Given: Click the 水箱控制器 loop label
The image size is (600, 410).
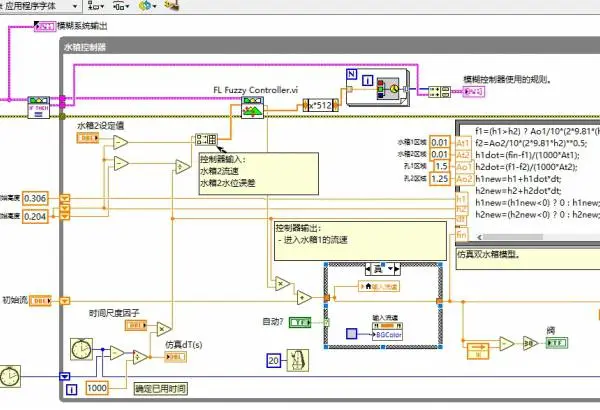Looking at the screenshot, I should coord(85,47).
